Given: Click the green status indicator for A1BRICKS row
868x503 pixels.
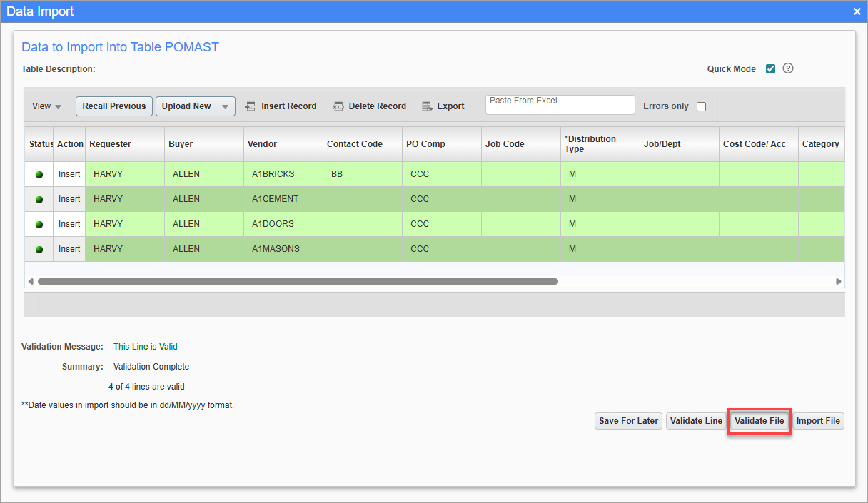Looking at the screenshot, I should [x=39, y=173].
